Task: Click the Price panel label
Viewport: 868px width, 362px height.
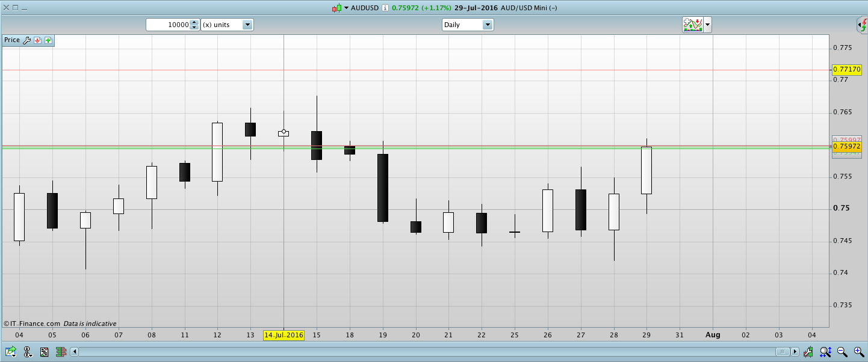Action: click(x=12, y=40)
